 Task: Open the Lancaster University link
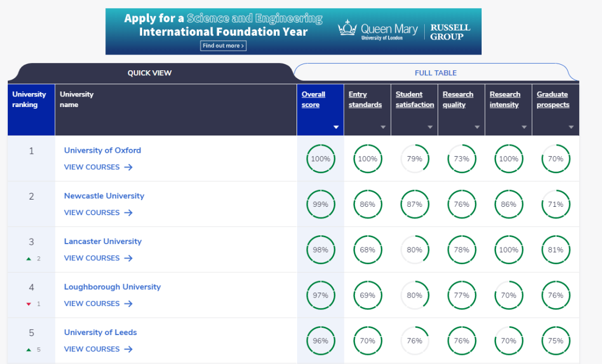tap(103, 241)
